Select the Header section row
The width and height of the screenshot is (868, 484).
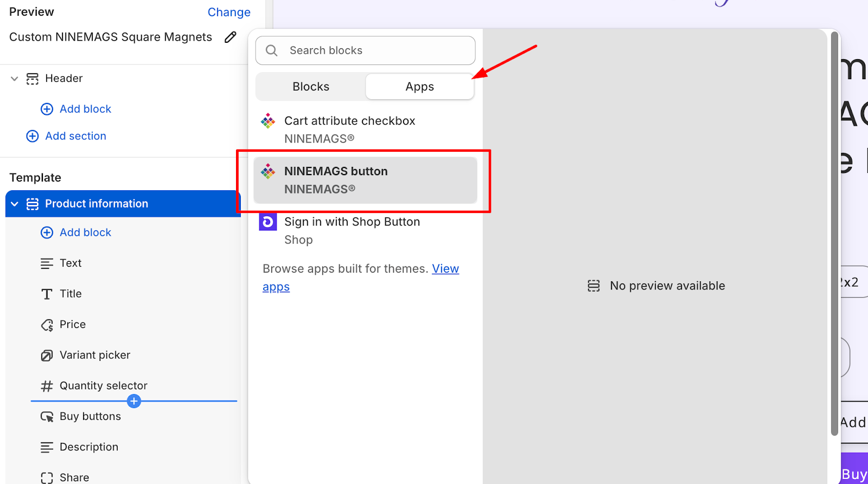click(x=123, y=79)
